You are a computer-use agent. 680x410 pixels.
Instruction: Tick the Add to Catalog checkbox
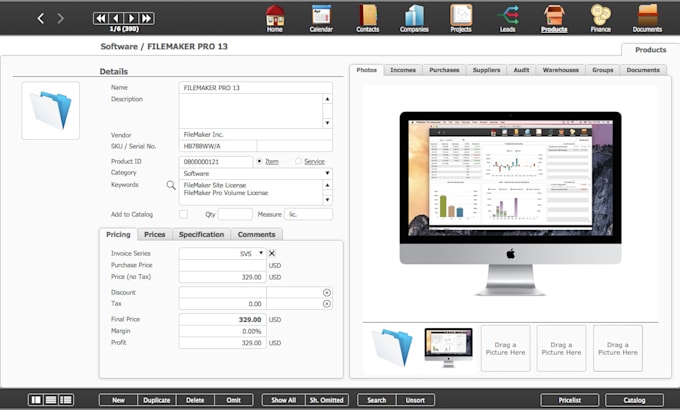(183, 214)
